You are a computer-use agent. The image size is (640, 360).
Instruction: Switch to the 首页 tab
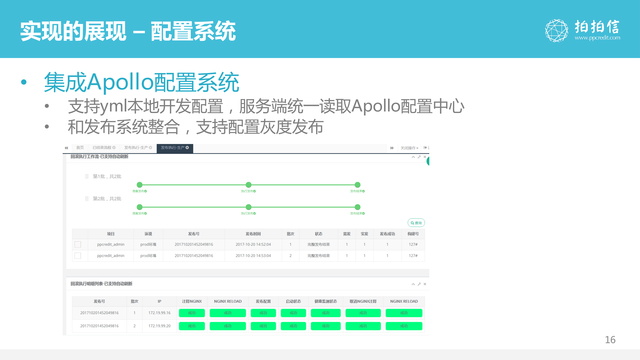80,147
